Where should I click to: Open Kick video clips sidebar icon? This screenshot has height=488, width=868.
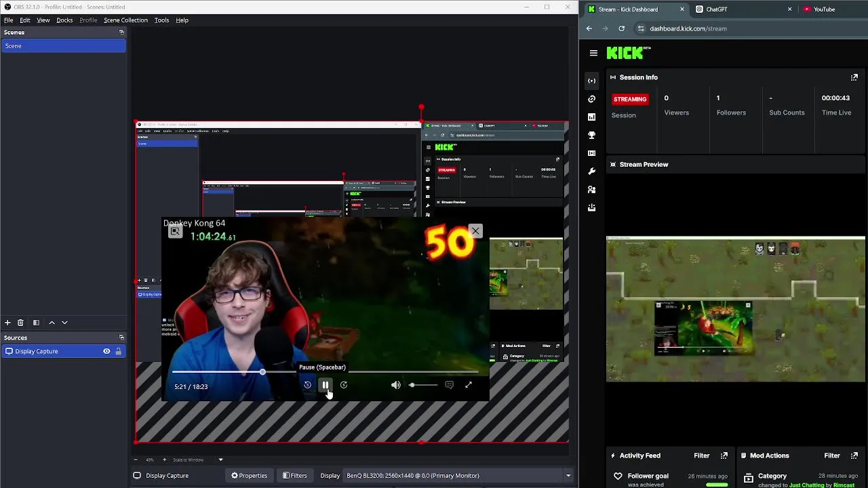point(591,153)
